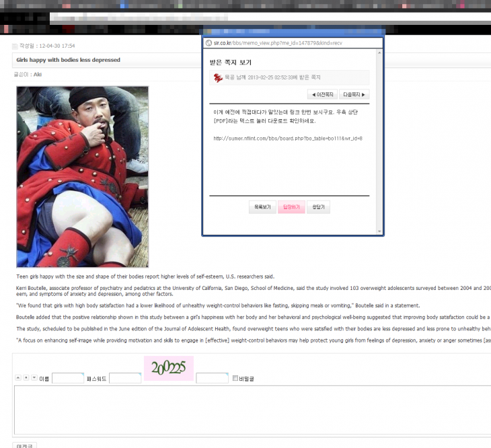Check the 비밀글 secret comment checkbox
Image resolution: width=491 pixels, height=448 pixels.
point(235,378)
